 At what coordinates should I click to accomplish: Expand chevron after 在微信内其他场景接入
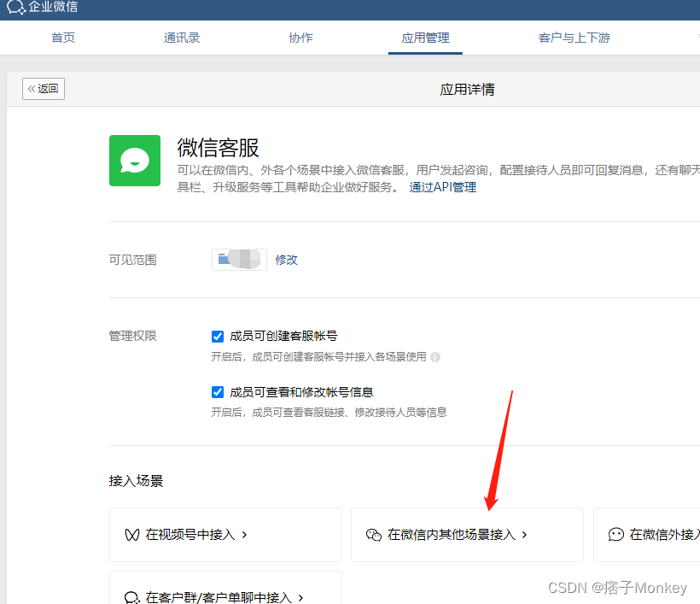click(x=524, y=535)
